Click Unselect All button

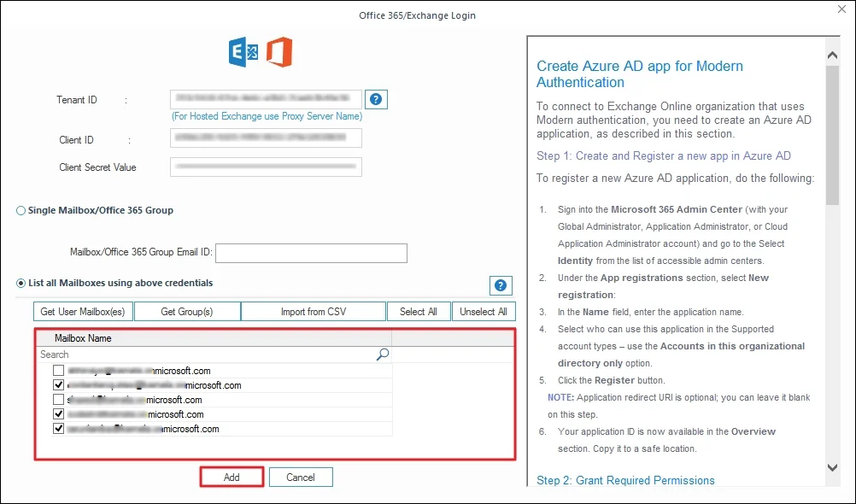click(x=484, y=312)
